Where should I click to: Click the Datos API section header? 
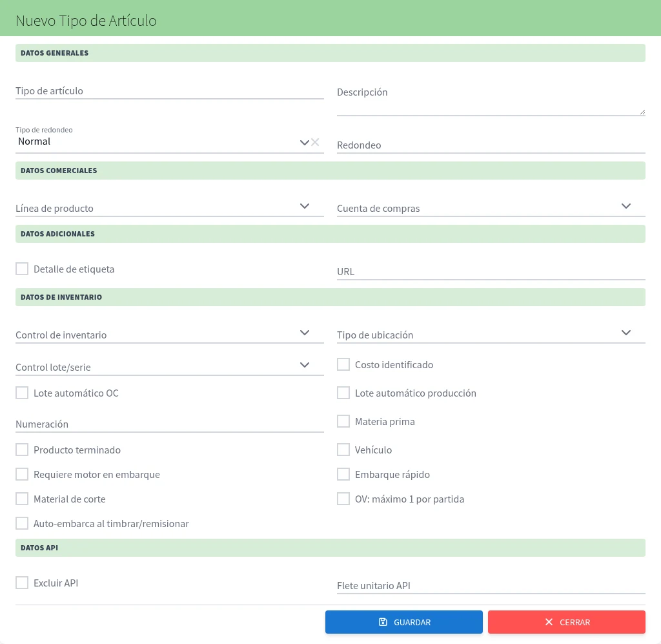tap(330, 548)
